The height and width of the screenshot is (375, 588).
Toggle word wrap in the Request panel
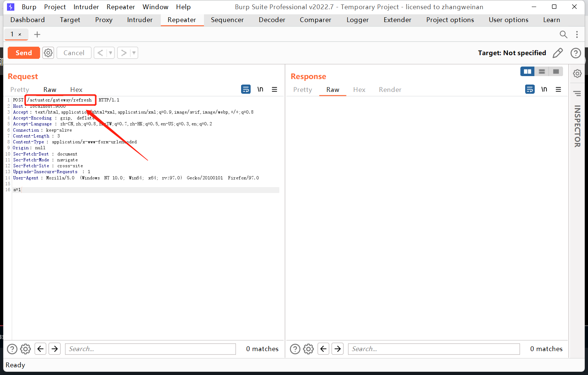(x=246, y=89)
